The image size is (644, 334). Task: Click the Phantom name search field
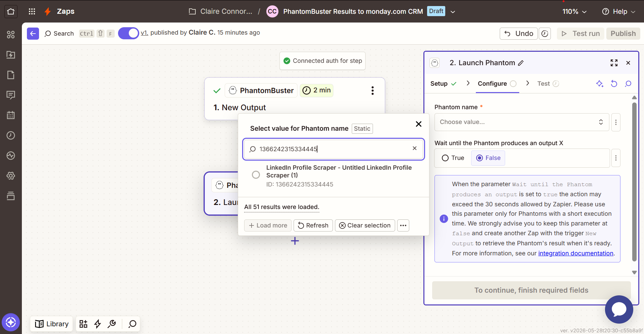pos(333,149)
